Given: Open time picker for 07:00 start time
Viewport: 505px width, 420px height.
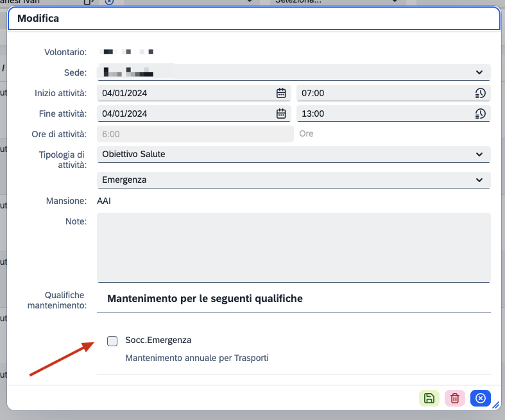Looking at the screenshot, I should [x=480, y=93].
